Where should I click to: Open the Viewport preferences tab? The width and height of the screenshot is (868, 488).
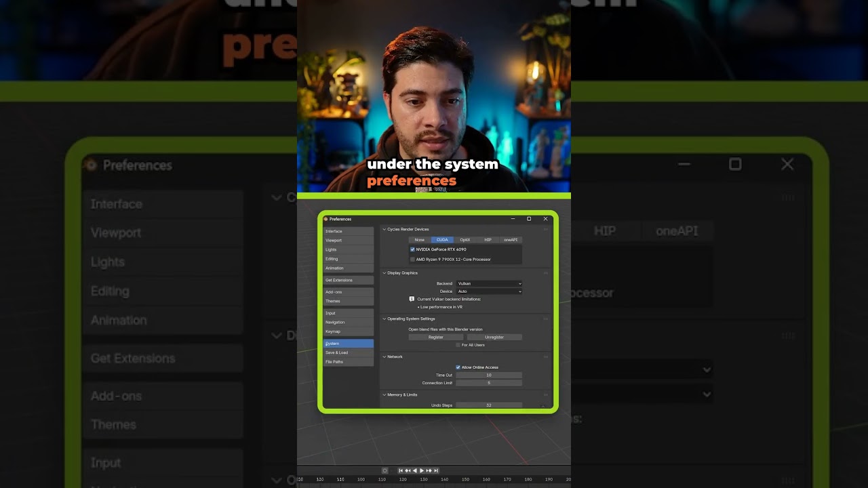(x=349, y=241)
